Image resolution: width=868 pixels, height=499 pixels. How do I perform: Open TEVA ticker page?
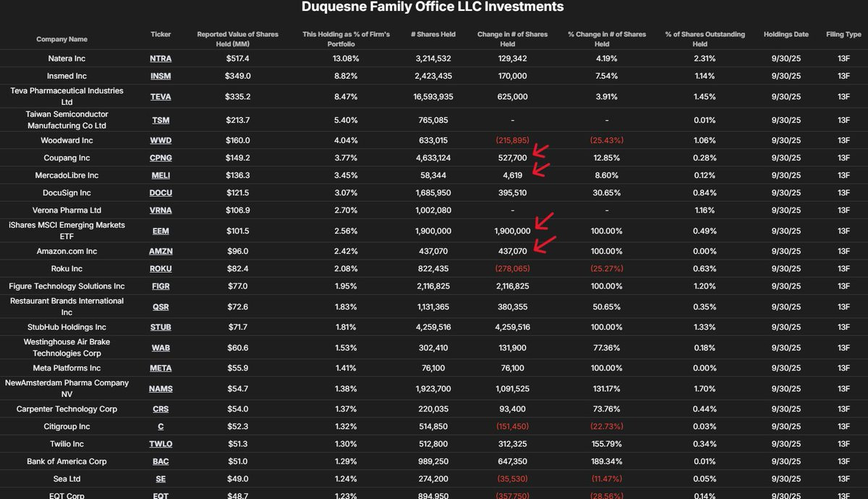(161, 96)
